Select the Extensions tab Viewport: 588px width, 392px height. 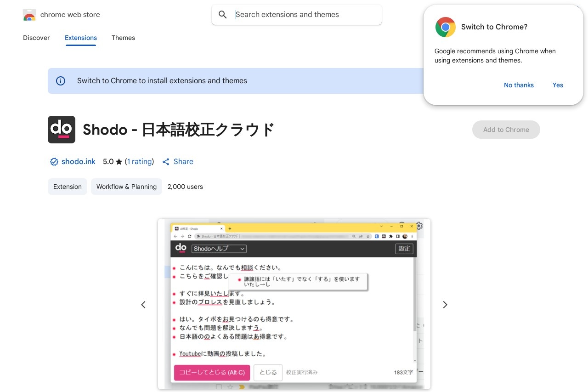[x=81, y=38]
